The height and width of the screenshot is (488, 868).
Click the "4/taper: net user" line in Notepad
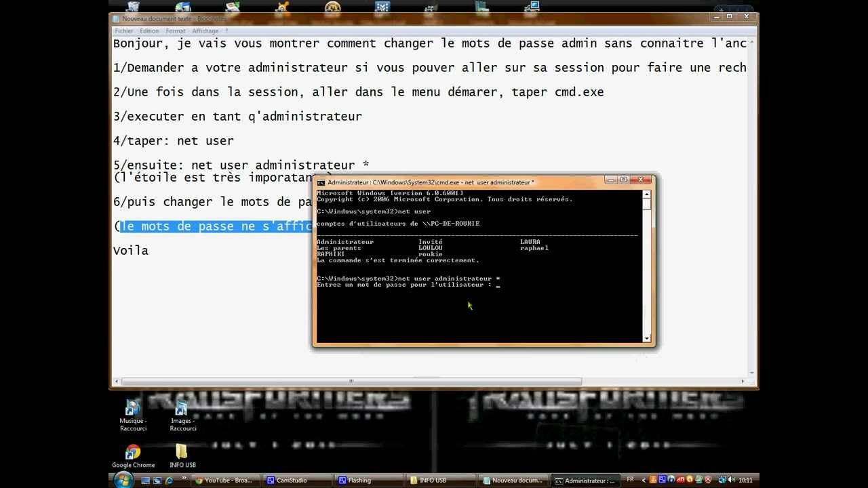point(174,141)
